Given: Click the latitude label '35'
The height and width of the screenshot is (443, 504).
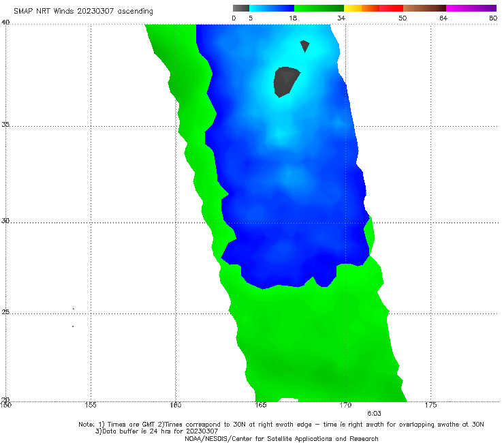Looking at the screenshot, I should click(x=5, y=124).
